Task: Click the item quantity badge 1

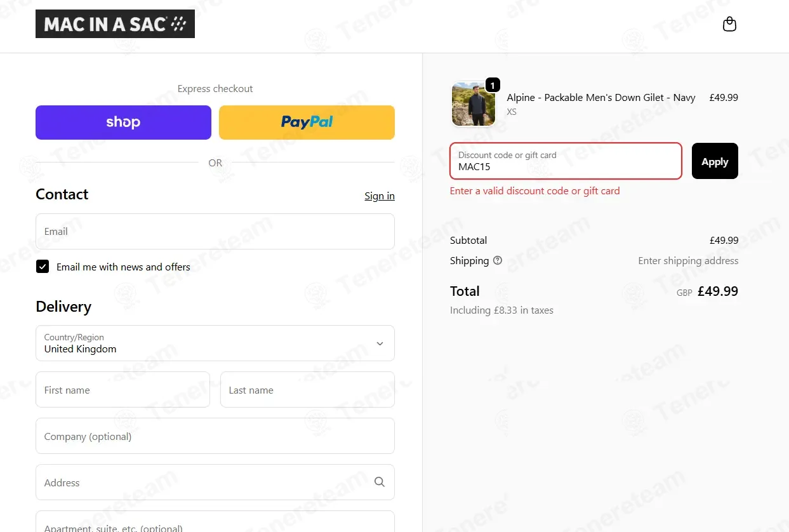Action: 493,85
